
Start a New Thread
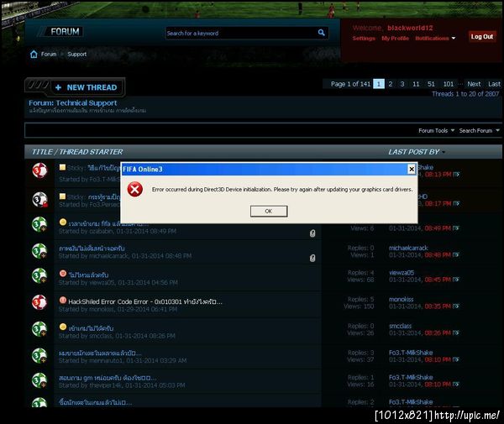point(87,87)
